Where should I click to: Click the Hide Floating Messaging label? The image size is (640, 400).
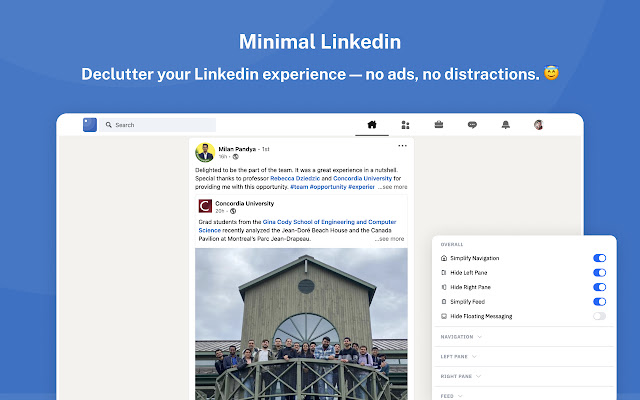point(481,316)
